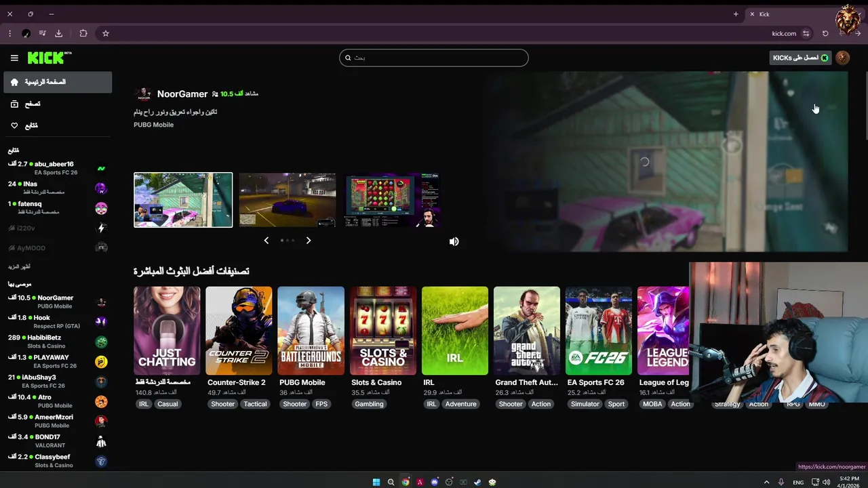This screenshot has width=868, height=488.
Task: Open the Slots & Casino category card
Action: pyautogui.click(x=382, y=331)
